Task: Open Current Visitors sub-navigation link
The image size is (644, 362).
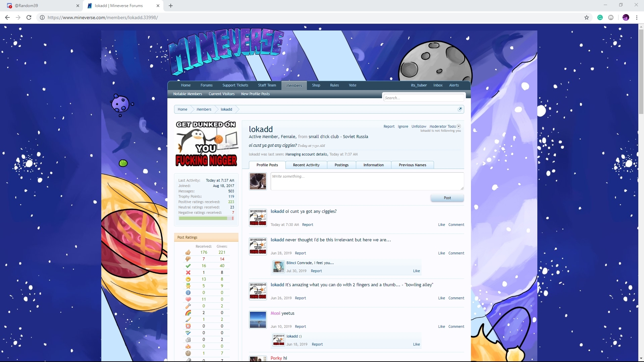Action: [221, 94]
